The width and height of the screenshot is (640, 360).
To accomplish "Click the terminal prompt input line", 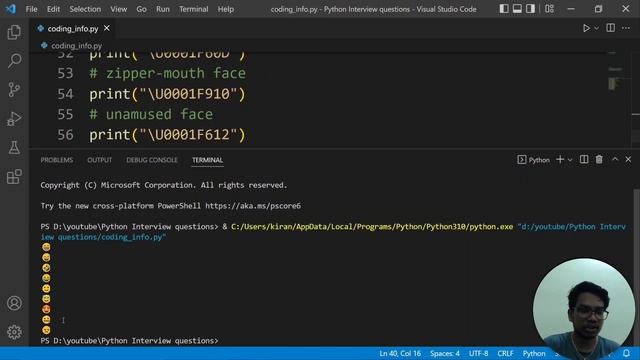I will pyautogui.click(x=130, y=341).
